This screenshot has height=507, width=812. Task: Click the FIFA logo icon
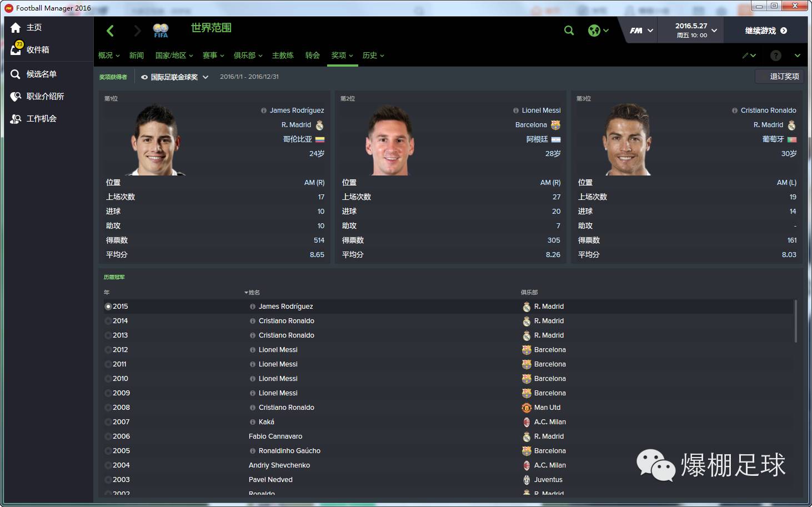click(x=161, y=31)
